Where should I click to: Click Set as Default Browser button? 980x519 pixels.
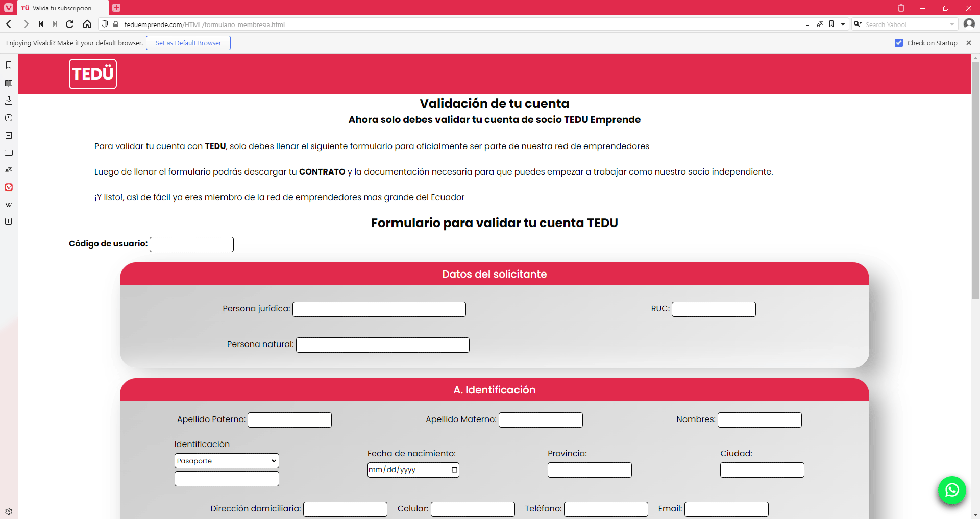coord(188,43)
